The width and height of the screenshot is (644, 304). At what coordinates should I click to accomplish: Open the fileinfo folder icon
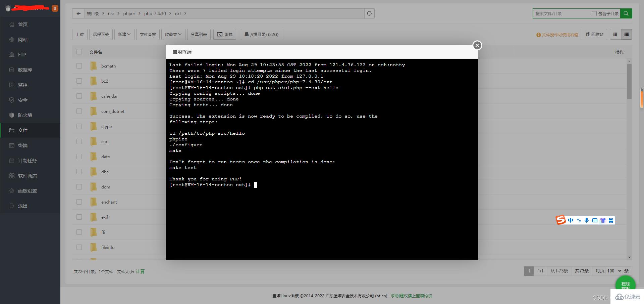(94, 247)
